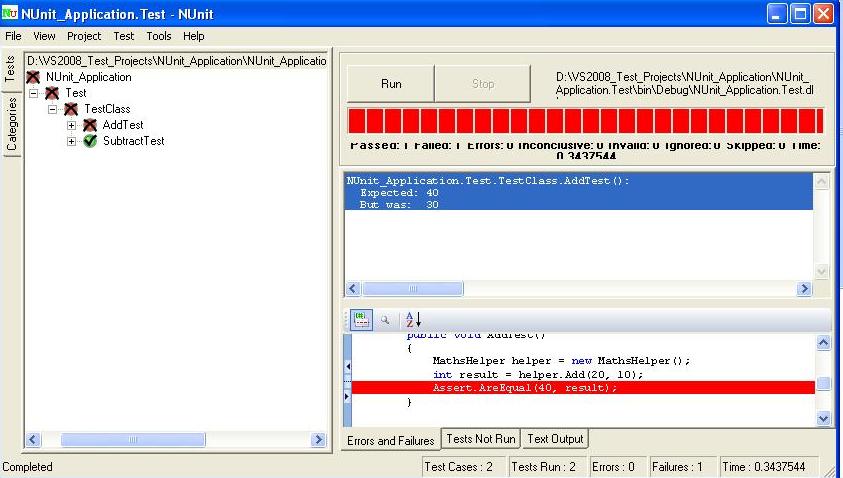Screen dimensions: 843x478
Task: Open the Text Output tab
Action: (555, 439)
